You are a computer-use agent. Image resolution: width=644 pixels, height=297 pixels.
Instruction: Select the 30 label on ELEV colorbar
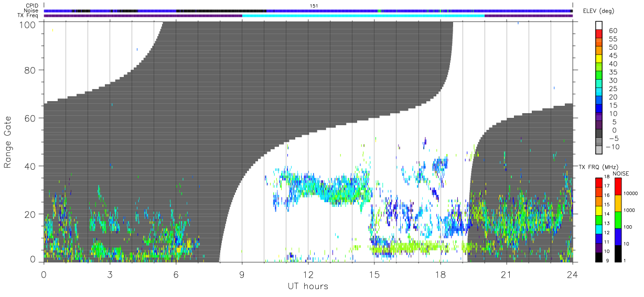(613, 81)
